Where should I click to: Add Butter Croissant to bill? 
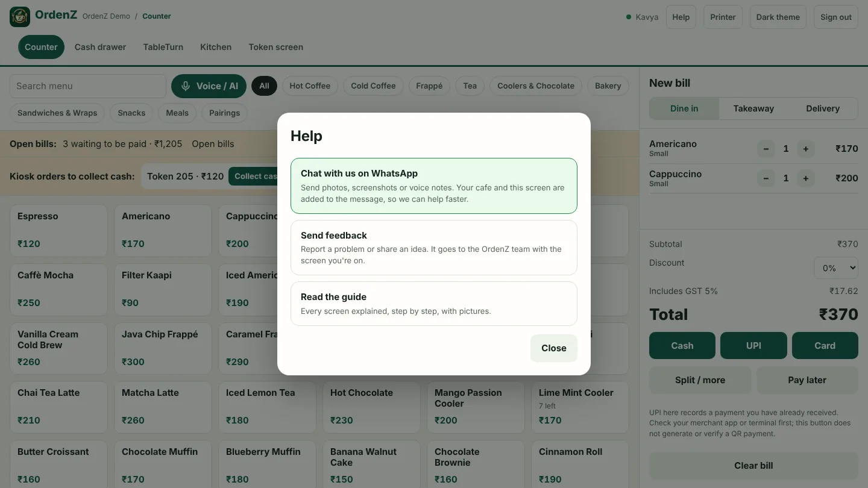pos(58,465)
